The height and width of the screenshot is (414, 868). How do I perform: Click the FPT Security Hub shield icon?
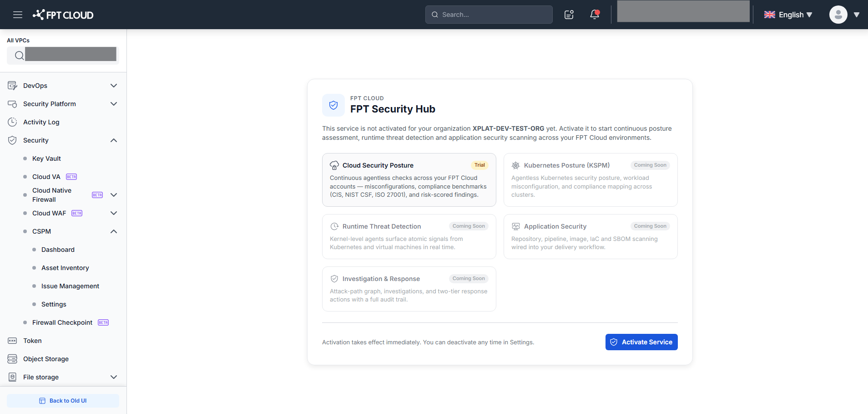333,105
